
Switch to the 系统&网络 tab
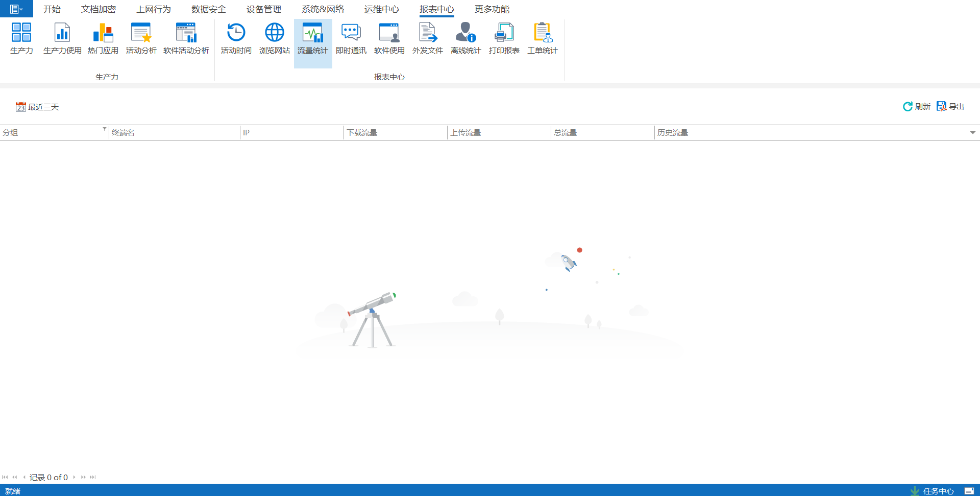(323, 9)
